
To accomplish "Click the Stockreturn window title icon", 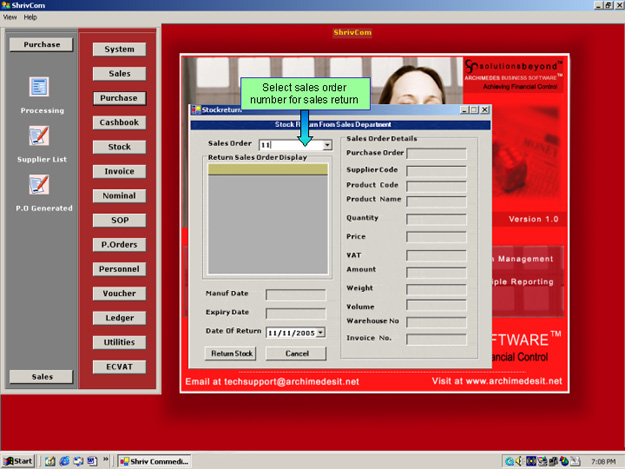I will tap(195, 110).
